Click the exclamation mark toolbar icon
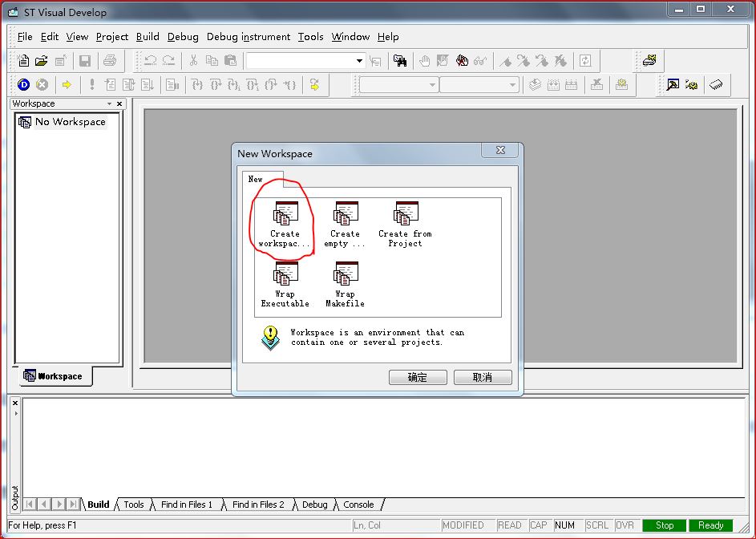The height and width of the screenshot is (539, 756). tap(91, 85)
